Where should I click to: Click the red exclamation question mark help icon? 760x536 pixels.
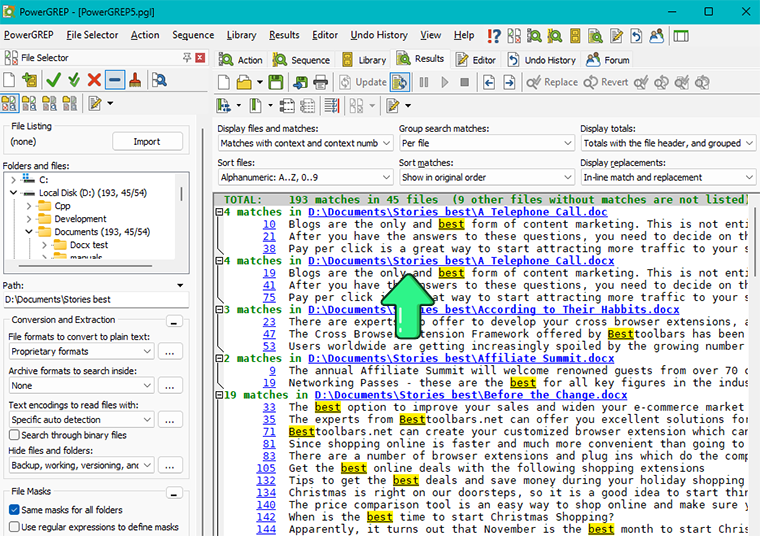(x=494, y=36)
